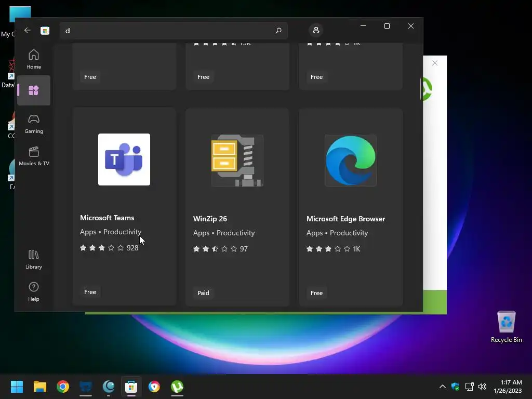532x399 pixels.
Task: Open the Movies & TV section
Action: coord(34,156)
